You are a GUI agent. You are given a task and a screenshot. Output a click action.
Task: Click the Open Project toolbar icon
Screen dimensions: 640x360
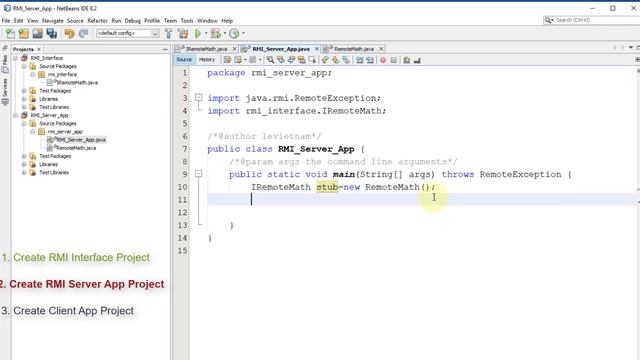(x=38, y=33)
